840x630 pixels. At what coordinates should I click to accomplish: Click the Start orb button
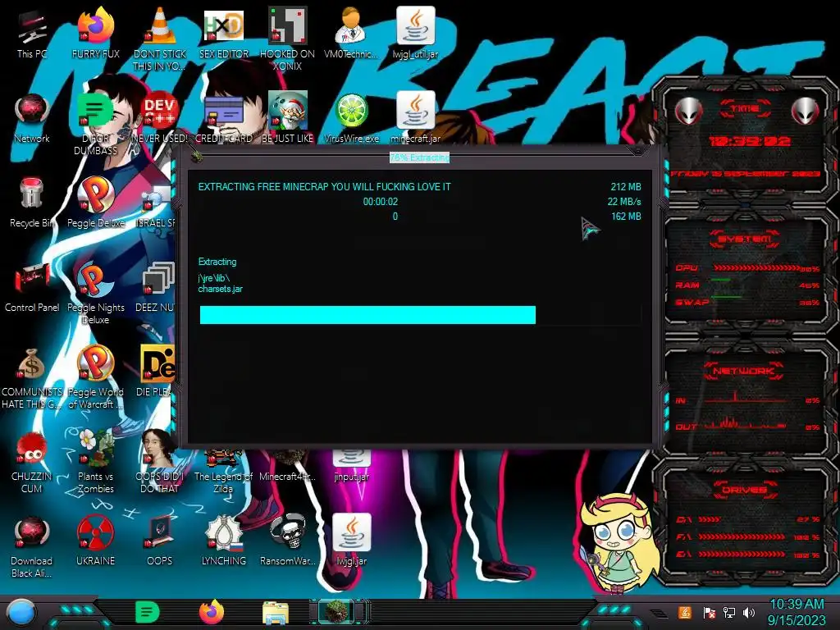[x=21, y=612]
